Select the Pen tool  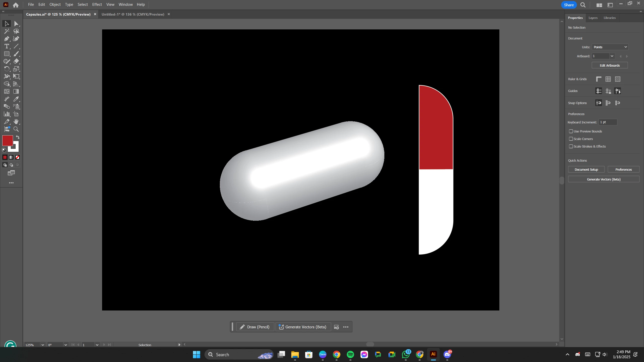click(7, 39)
